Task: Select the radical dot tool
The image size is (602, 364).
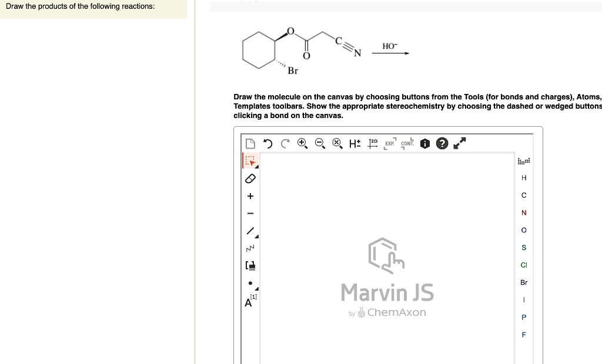Action: (250, 283)
